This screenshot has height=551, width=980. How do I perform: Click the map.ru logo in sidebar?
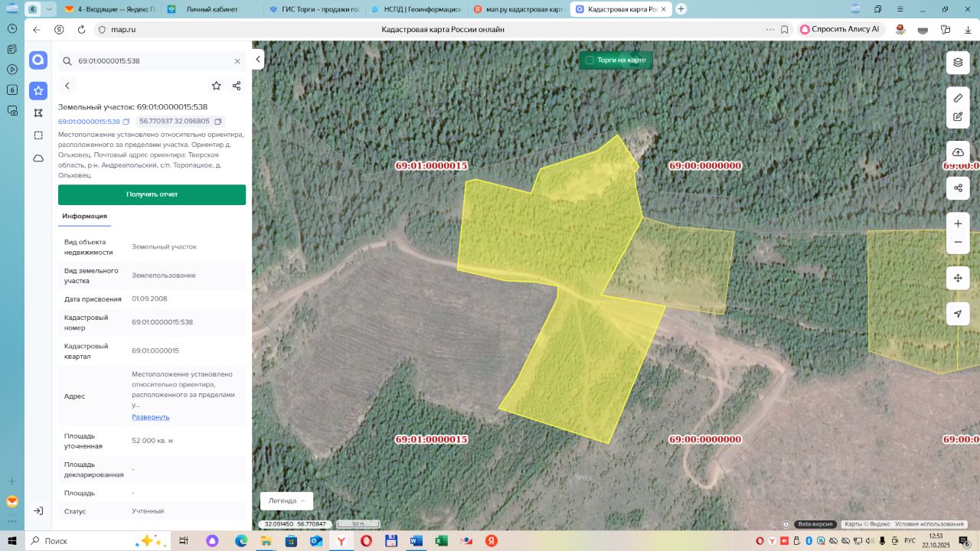(x=38, y=60)
